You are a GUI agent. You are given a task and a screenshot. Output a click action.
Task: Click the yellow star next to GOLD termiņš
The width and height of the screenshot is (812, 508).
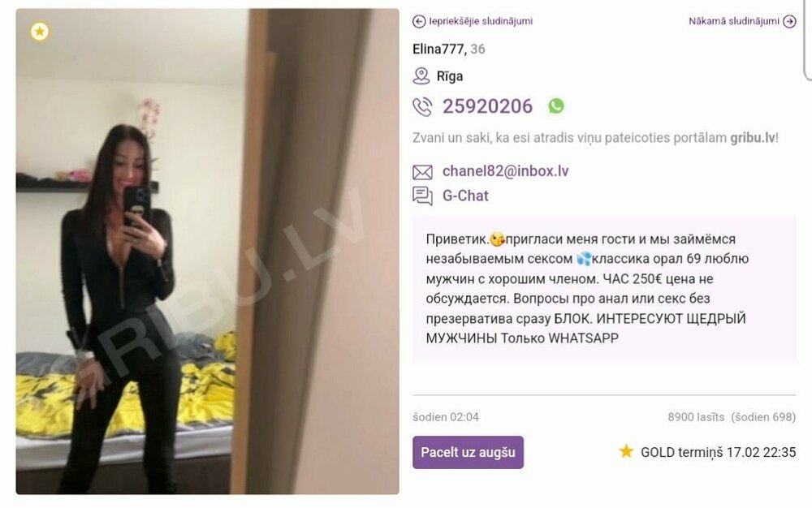(x=626, y=451)
